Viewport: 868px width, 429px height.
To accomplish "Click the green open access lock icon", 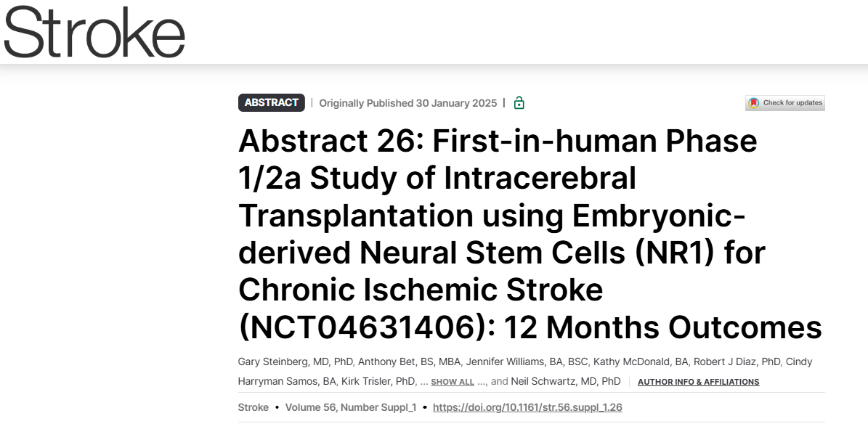I will pos(519,103).
